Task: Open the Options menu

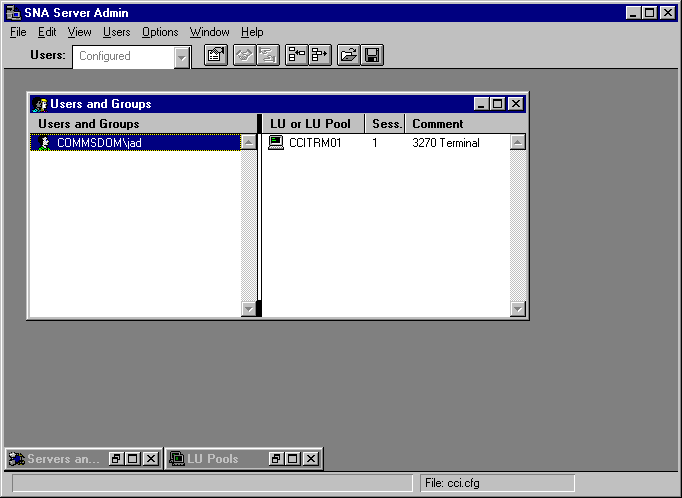Action: click(x=160, y=32)
